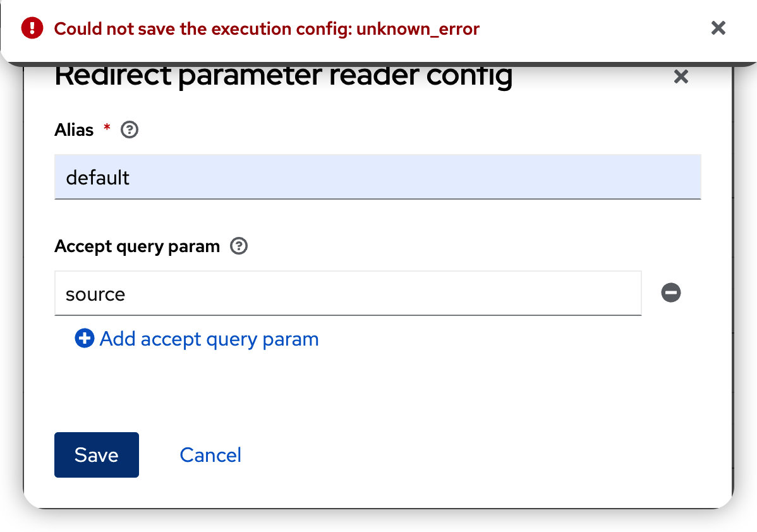
Task: Click the Could not save error message text
Action: point(265,28)
